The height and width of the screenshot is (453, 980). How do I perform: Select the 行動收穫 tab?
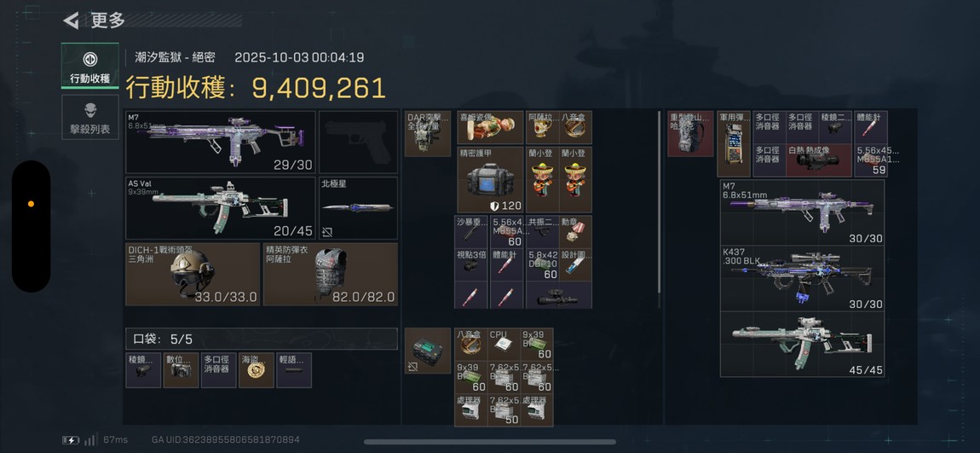point(90,66)
